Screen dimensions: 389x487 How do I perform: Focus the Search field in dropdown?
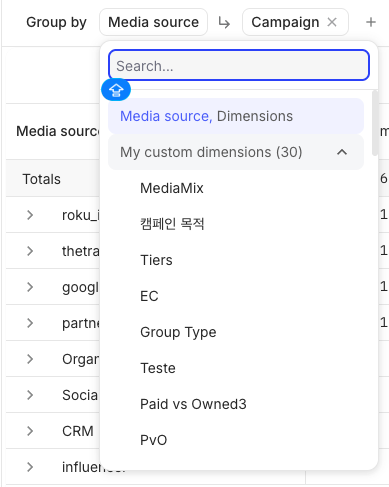coord(239,65)
